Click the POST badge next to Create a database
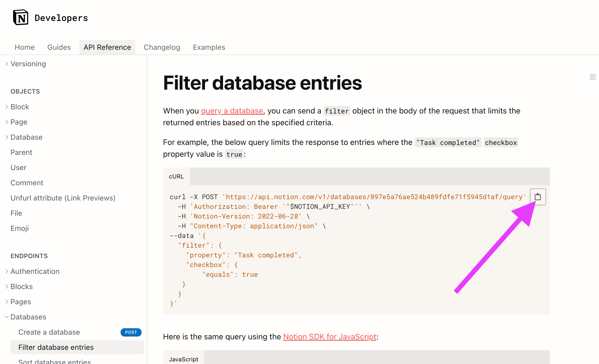 click(x=131, y=332)
